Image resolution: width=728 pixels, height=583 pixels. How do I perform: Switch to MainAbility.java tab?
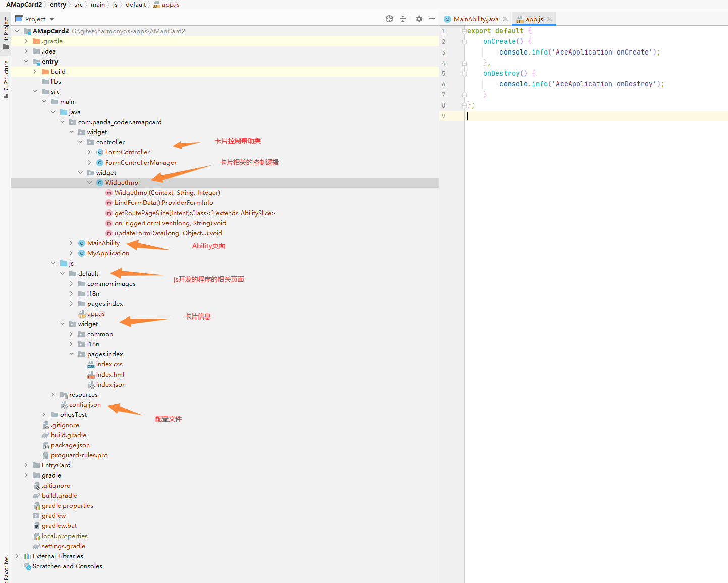click(x=476, y=19)
